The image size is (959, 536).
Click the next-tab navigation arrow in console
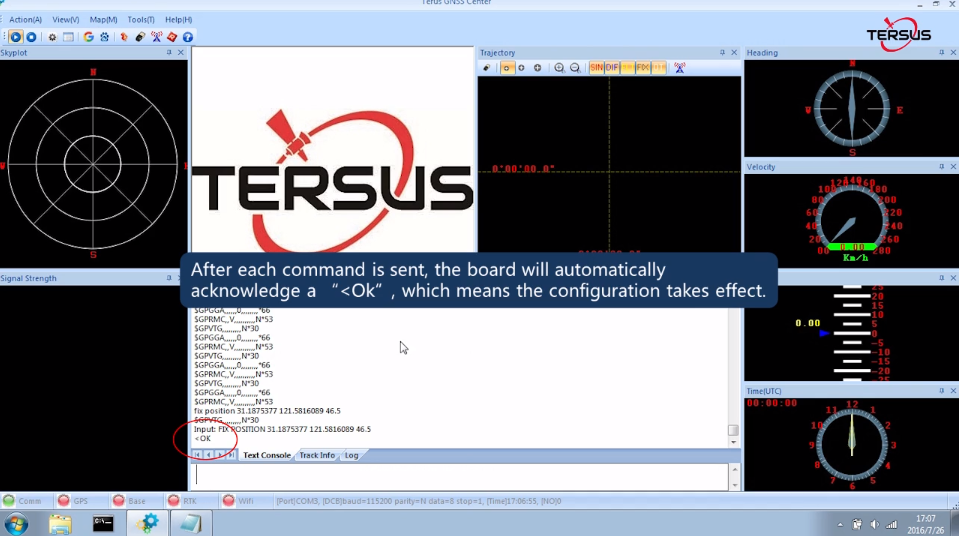tap(220, 455)
